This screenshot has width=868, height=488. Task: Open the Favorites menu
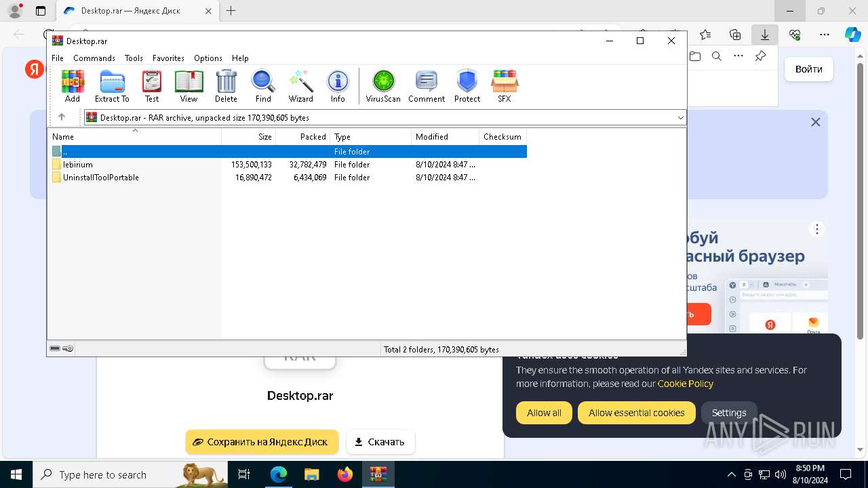coord(168,58)
